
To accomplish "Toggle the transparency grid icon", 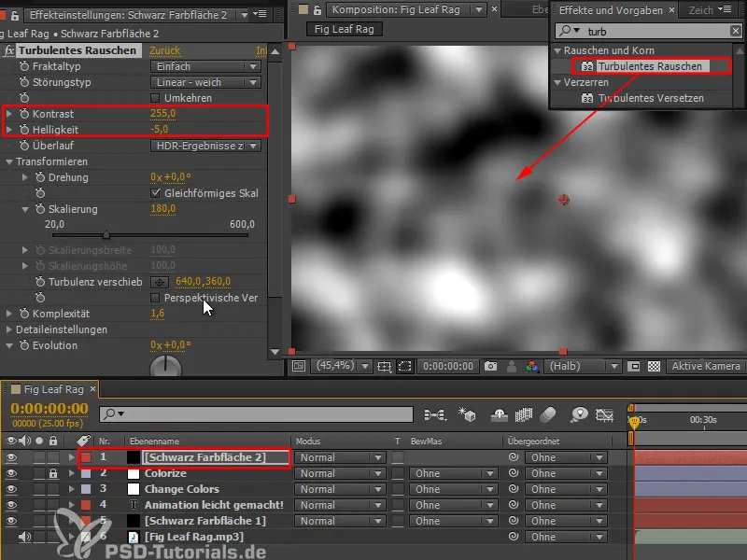I will pos(654,366).
